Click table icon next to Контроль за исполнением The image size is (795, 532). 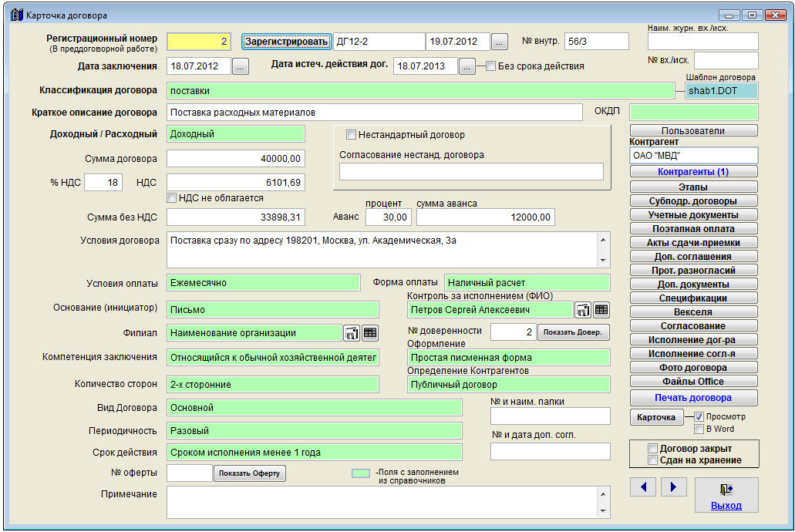(x=601, y=310)
